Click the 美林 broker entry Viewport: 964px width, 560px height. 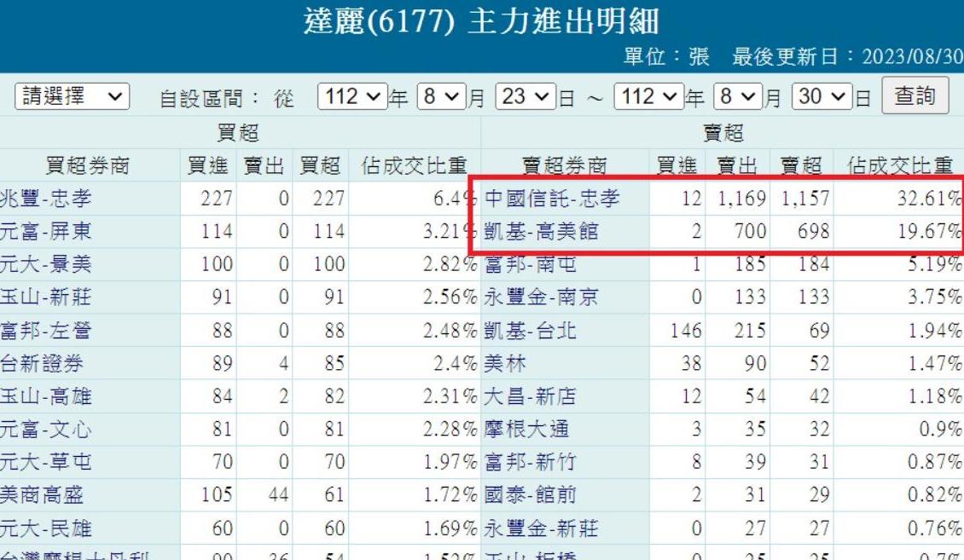pos(505,363)
